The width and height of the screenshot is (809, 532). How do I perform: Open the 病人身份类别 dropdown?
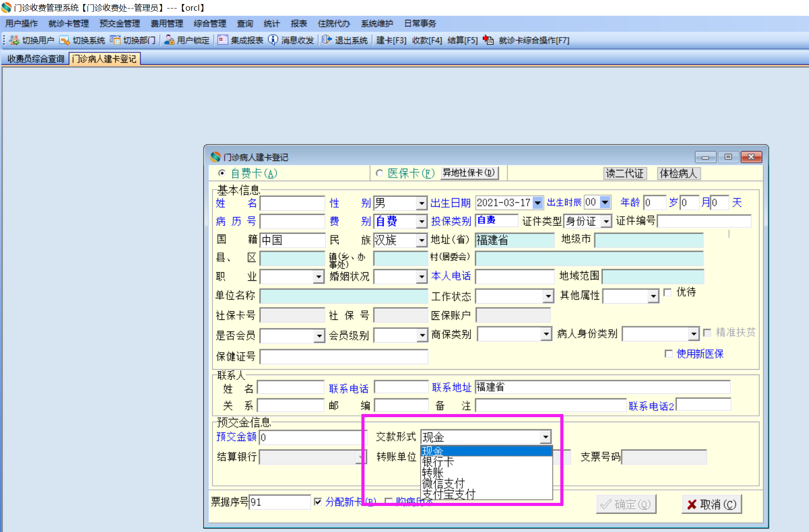[x=694, y=334]
